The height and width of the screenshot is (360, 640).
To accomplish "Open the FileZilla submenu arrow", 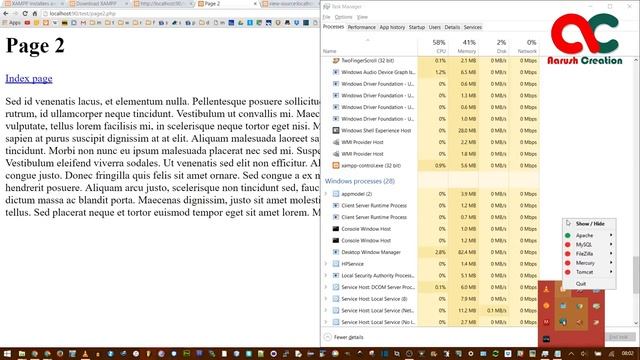I will click(611, 253).
